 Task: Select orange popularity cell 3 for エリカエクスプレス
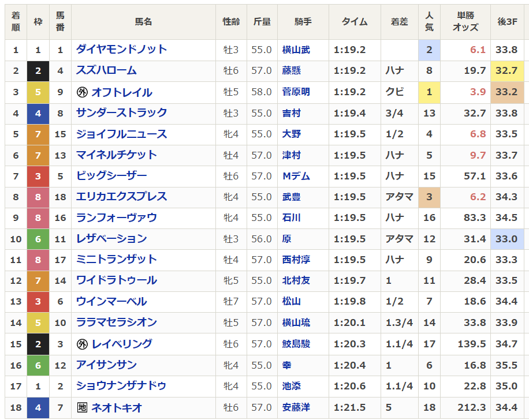click(x=429, y=197)
